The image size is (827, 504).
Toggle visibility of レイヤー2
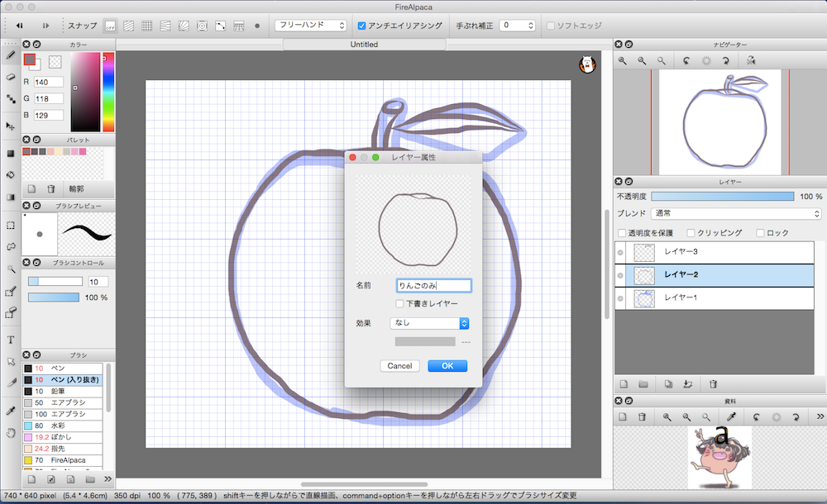620,275
